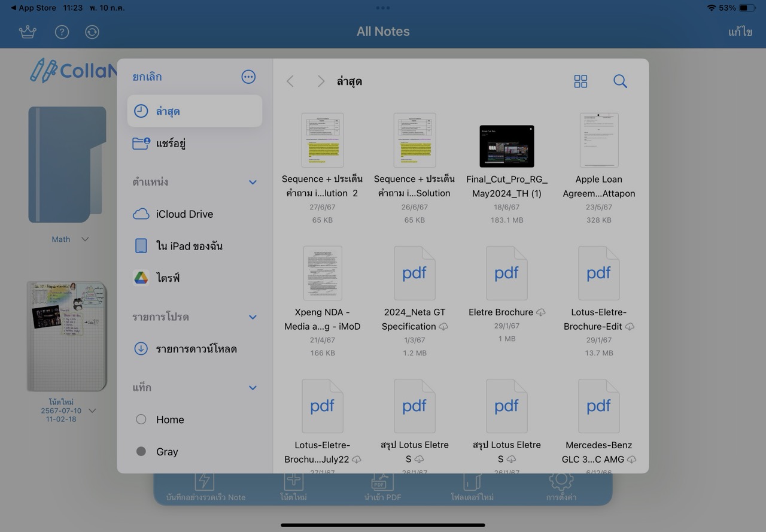The image size is (766, 532).
Task: Open the more options ellipsis button
Action: pyautogui.click(x=248, y=77)
